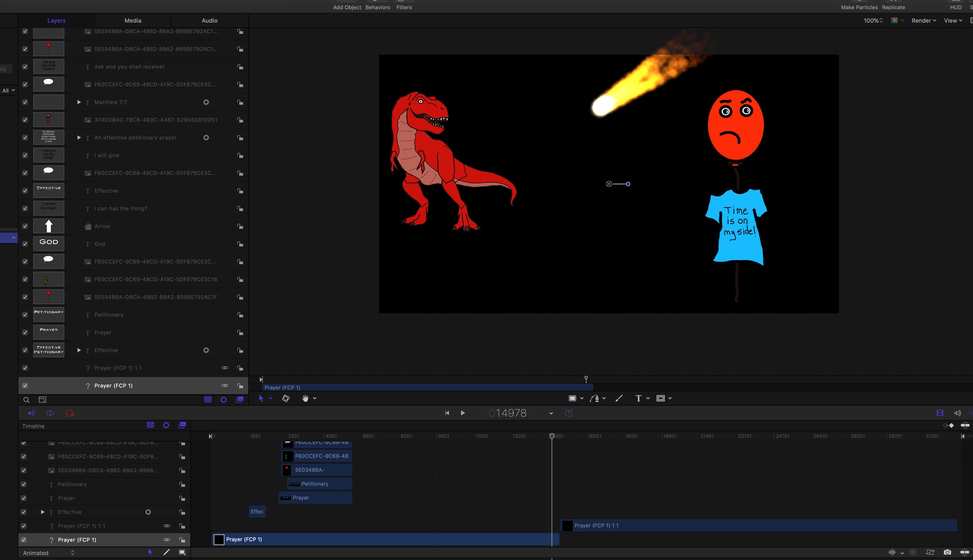The width and height of the screenshot is (973, 560).
Task: Click the Record animation button
Action: pyautogui.click(x=70, y=413)
